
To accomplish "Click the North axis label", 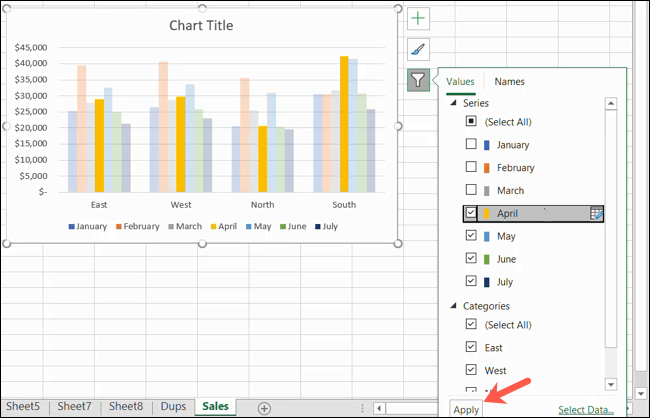I will 262,205.
